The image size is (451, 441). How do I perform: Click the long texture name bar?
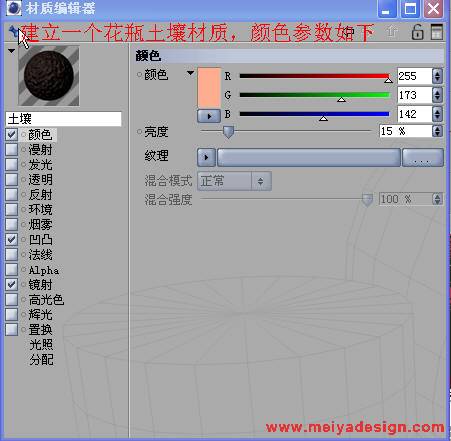tap(309, 157)
